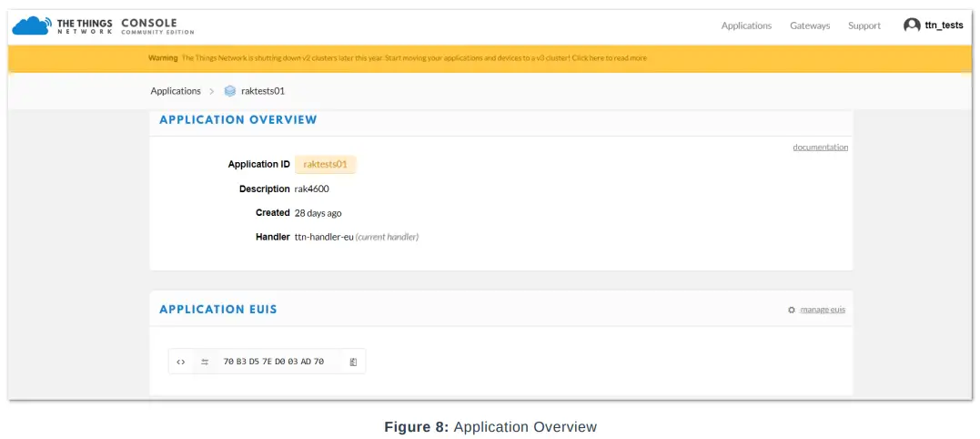This screenshot has height=439, width=980.
Task: Click the Created value 28 days ago
Action: 318,213
